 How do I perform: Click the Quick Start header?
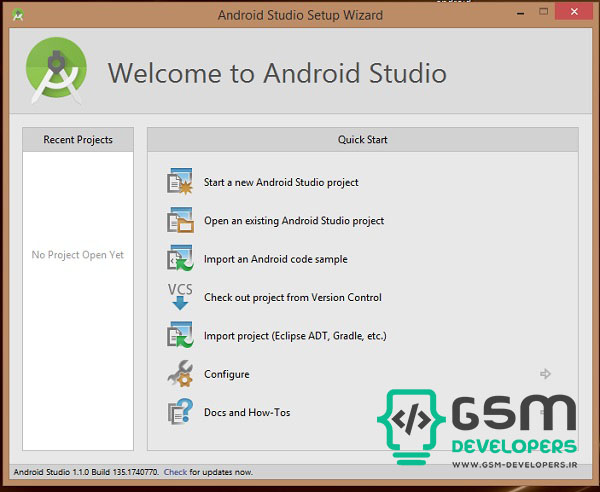tap(363, 140)
